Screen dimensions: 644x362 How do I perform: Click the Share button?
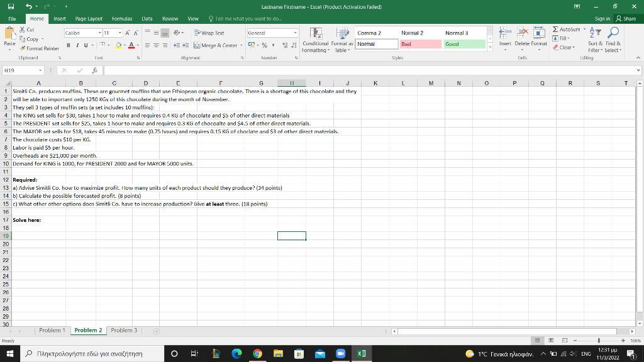tap(626, 19)
